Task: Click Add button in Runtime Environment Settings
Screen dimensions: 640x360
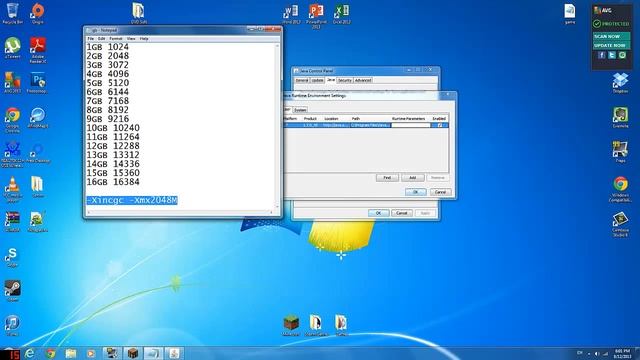Action: tap(413, 178)
